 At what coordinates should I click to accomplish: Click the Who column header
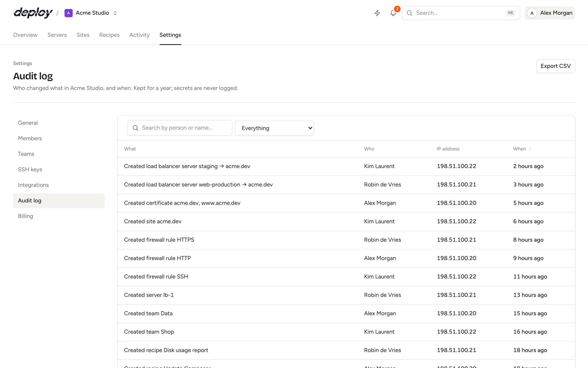click(369, 149)
